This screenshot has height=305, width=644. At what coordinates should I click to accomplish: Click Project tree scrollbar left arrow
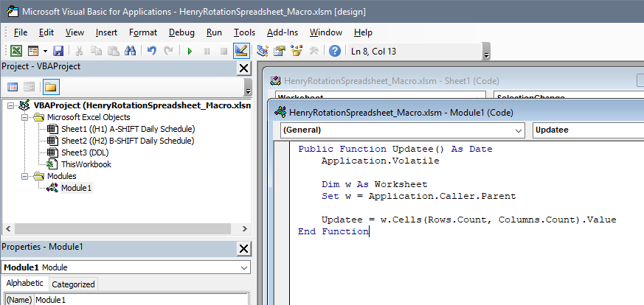[x=8, y=228]
